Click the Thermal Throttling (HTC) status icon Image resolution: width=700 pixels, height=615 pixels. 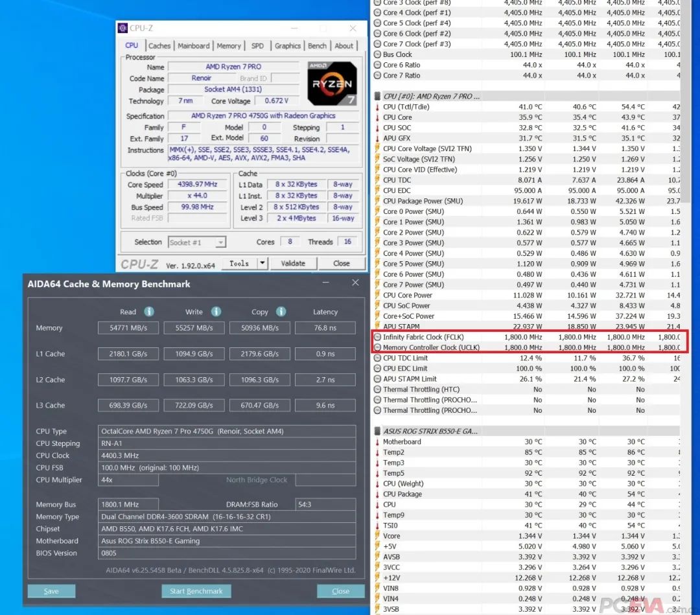(378, 389)
